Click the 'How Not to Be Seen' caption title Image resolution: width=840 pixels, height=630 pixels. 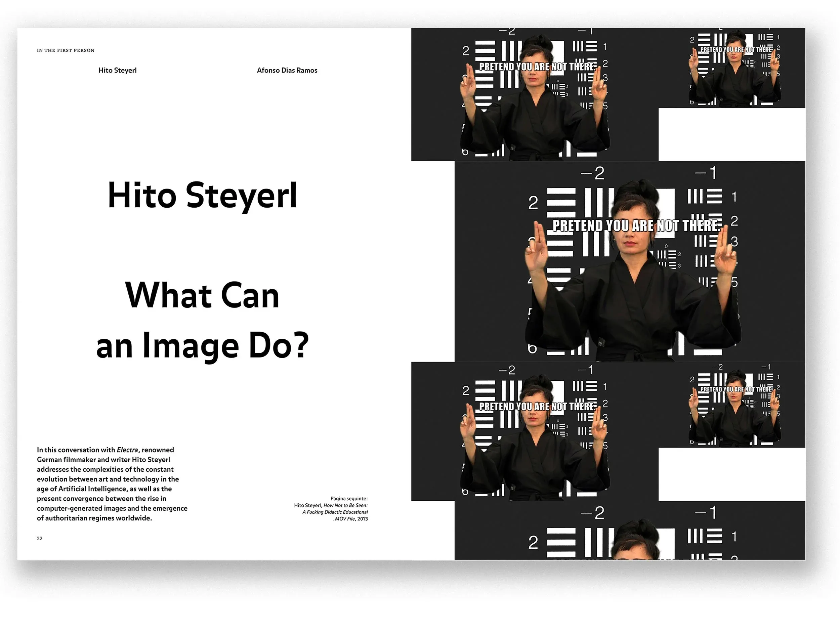coord(345,505)
